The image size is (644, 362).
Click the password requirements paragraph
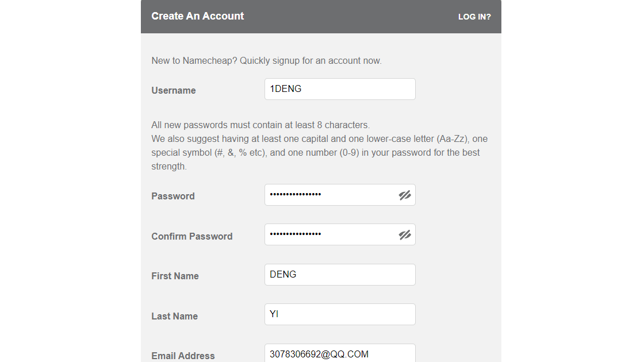tap(319, 145)
